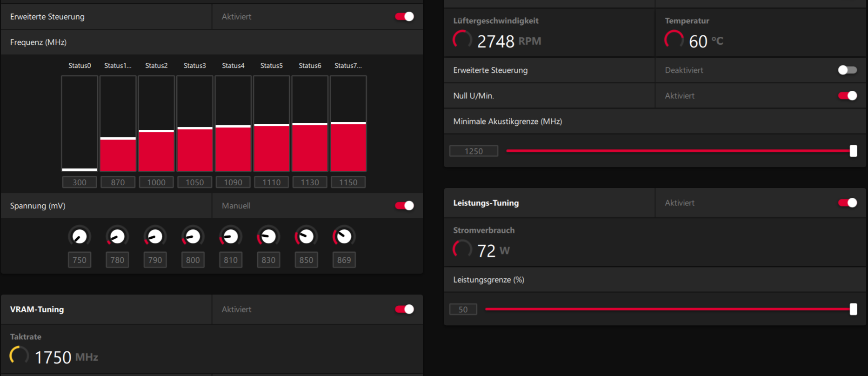The width and height of the screenshot is (868, 376).
Task: Click the 72 W power reading
Action: [x=494, y=251]
